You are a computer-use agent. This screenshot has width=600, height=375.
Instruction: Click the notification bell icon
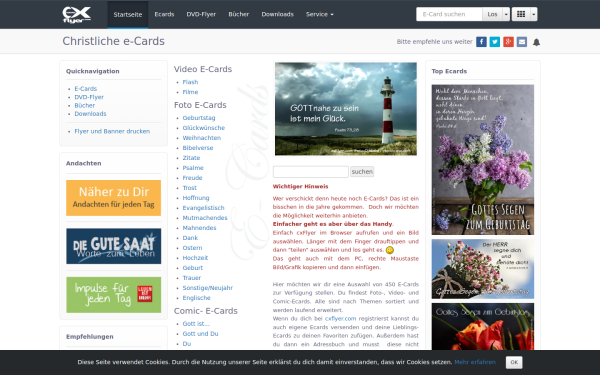point(536,42)
